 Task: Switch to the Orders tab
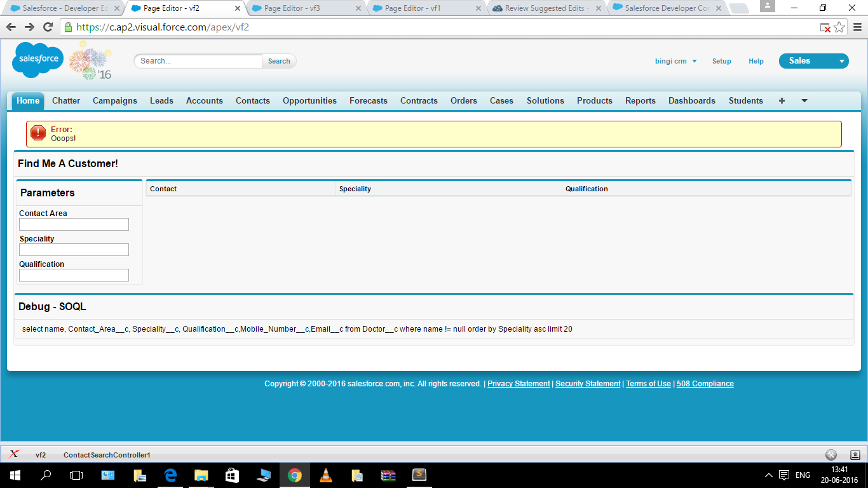(464, 100)
